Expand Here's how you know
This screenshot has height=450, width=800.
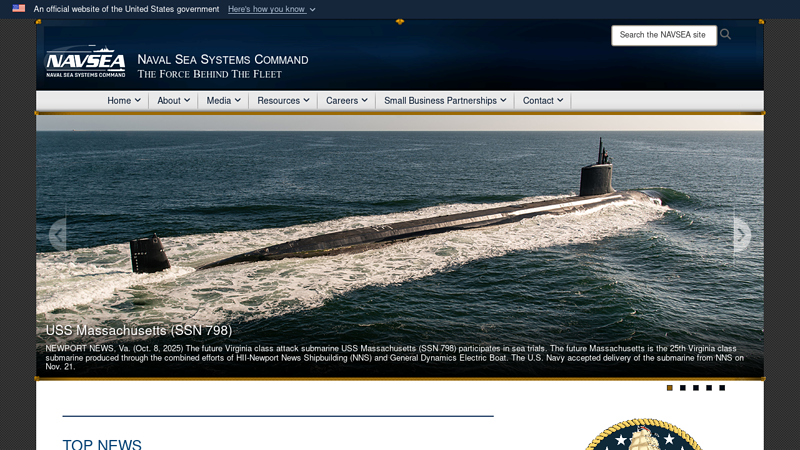coord(271,9)
